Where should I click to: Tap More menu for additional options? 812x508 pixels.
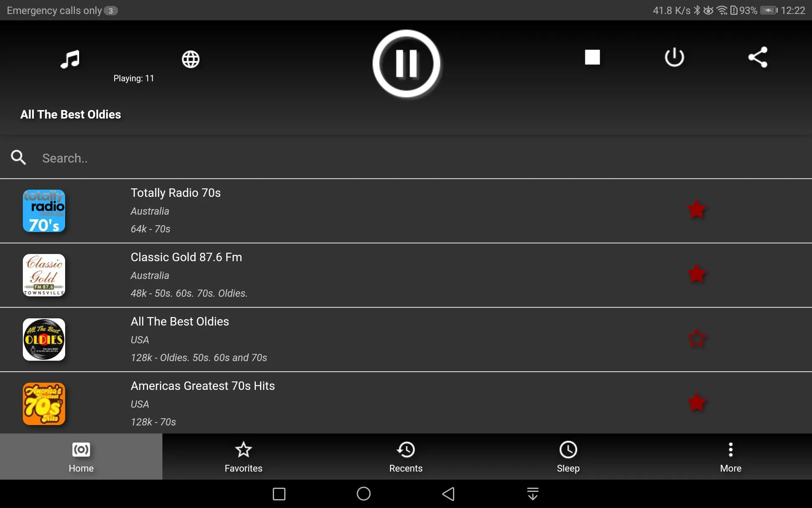731,456
